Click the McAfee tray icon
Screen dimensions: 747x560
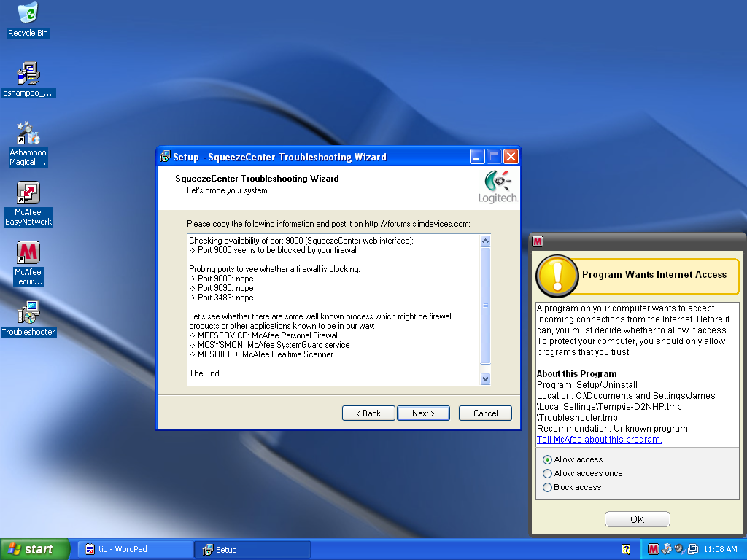[654, 549]
